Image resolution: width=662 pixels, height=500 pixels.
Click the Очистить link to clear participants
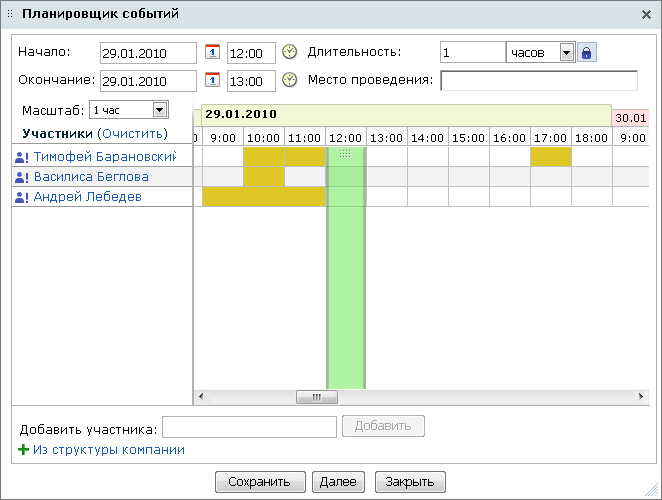[133, 133]
